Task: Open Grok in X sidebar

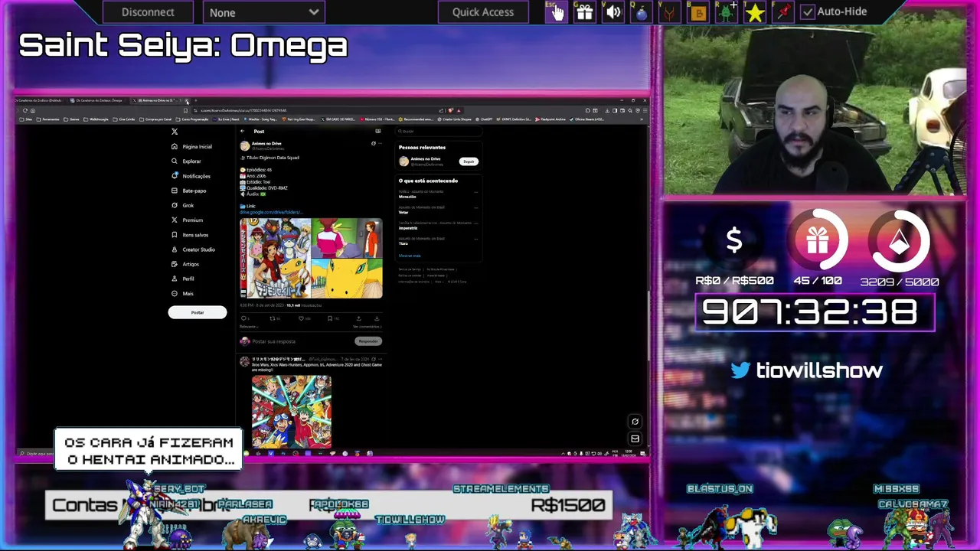Action: click(183, 205)
